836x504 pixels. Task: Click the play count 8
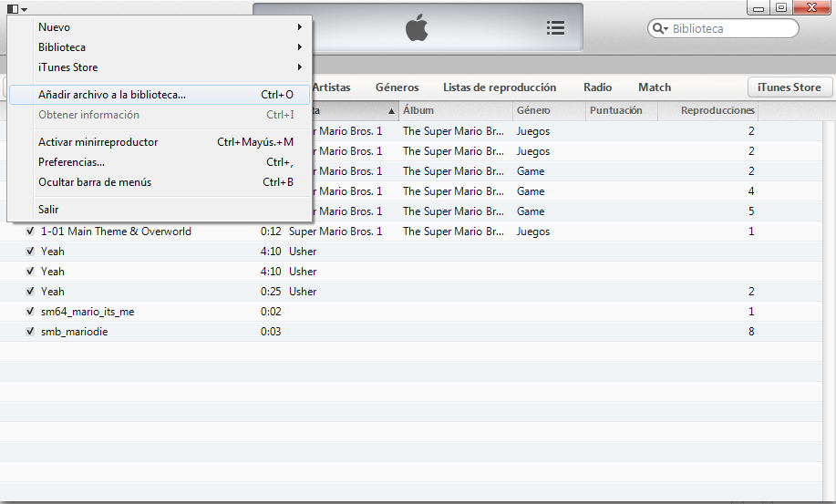(751, 332)
